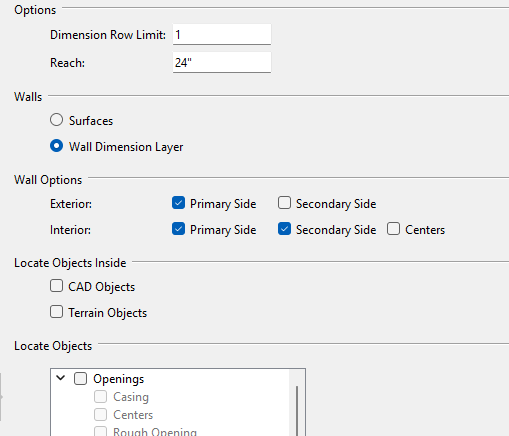Click the Casing checkbox under Openings
Screen dimensions: 509x436
(x=100, y=397)
